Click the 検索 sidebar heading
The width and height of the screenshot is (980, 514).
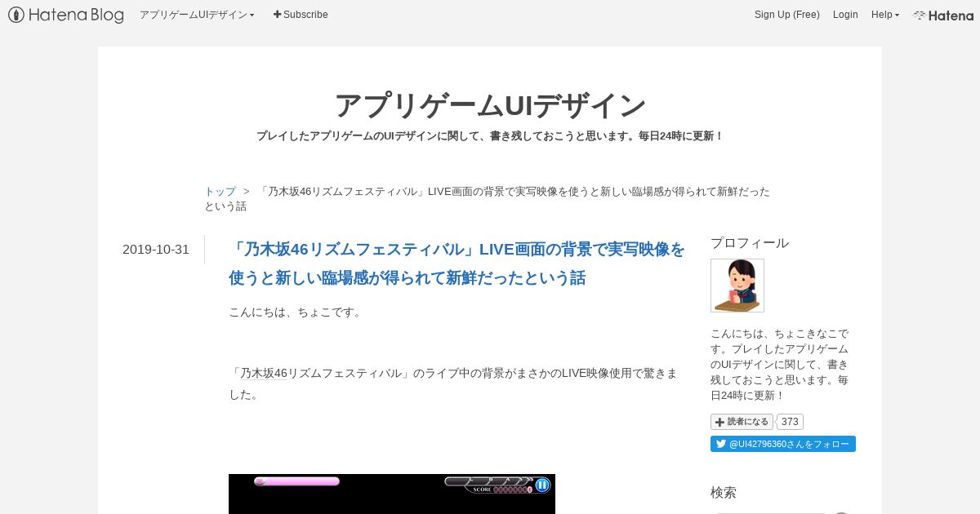pyautogui.click(x=724, y=493)
